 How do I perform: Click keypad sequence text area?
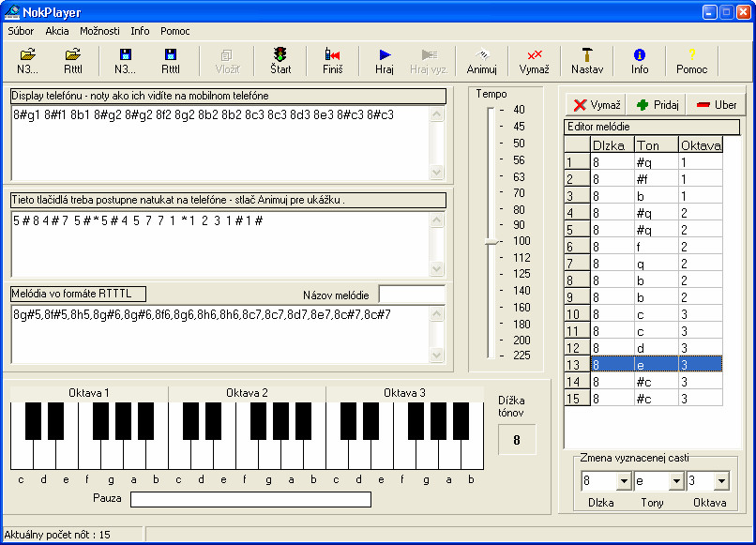[x=220, y=244]
